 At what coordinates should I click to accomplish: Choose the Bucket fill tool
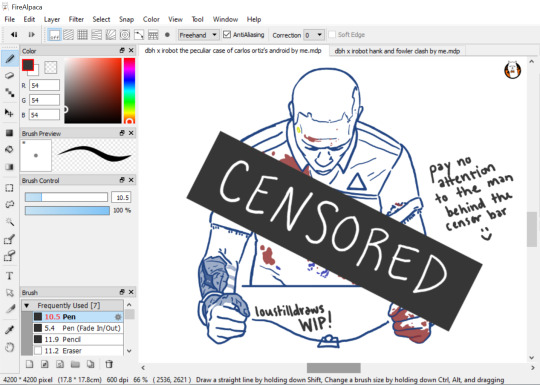pos(9,149)
